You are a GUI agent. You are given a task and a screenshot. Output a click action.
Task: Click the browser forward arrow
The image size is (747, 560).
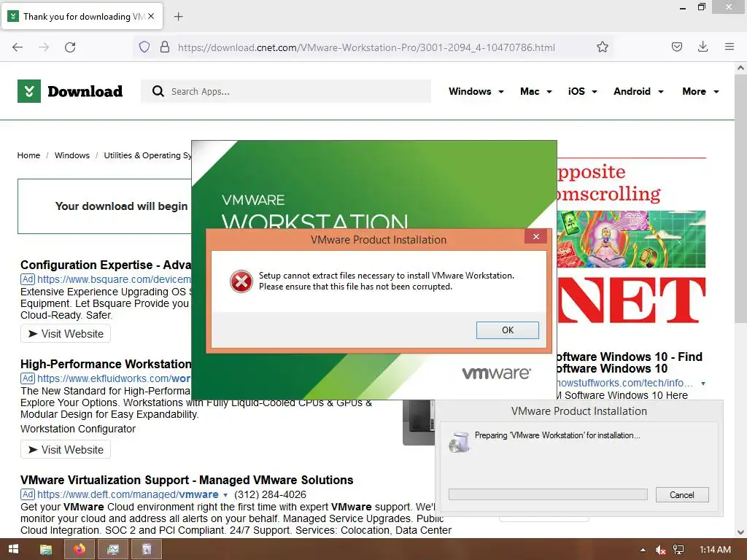pyautogui.click(x=44, y=47)
